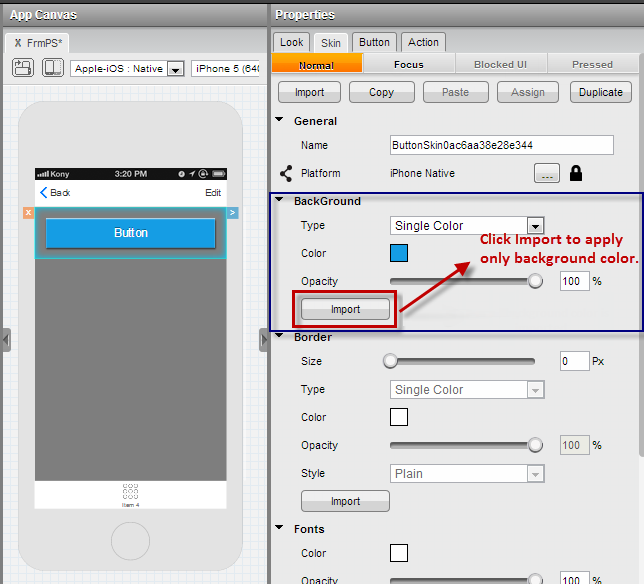Open the Background Type dropdown
This screenshot has height=584, width=644.
coord(535,226)
